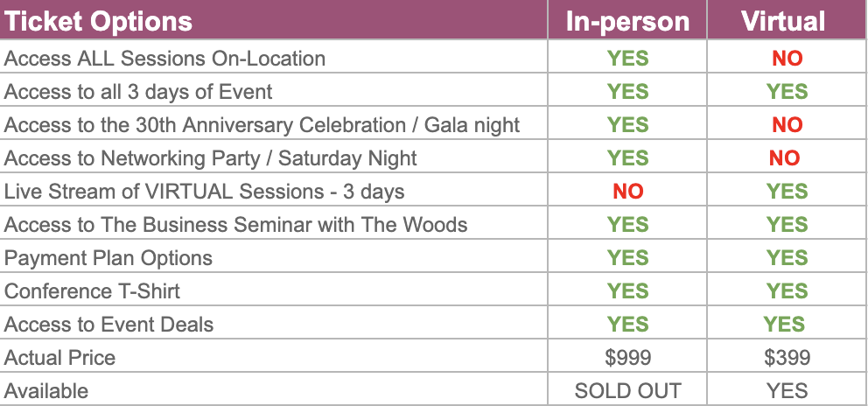Image resolution: width=868 pixels, height=406 pixels.
Task: Click the Virtual YES in the Available row
Action: [x=787, y=390]
